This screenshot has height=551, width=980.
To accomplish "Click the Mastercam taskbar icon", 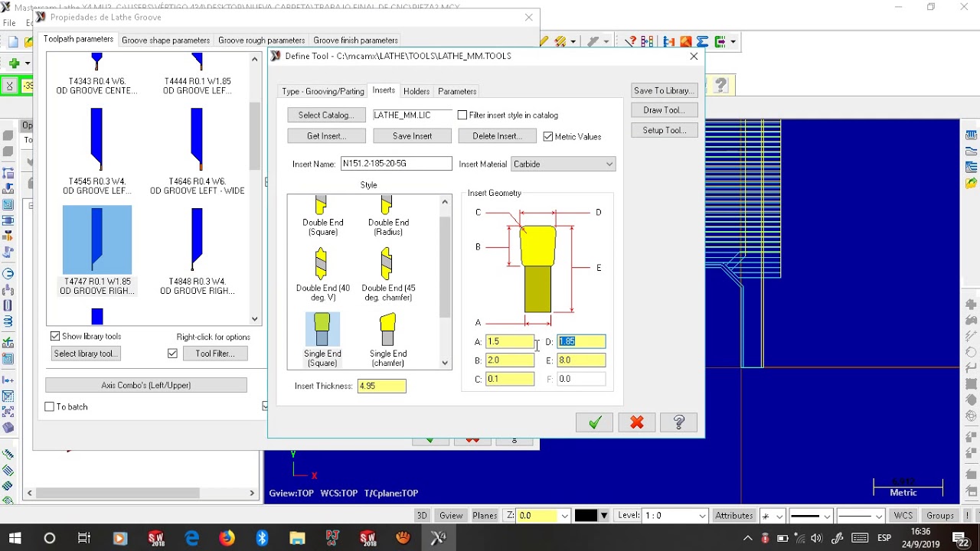I will pos(438,538).
